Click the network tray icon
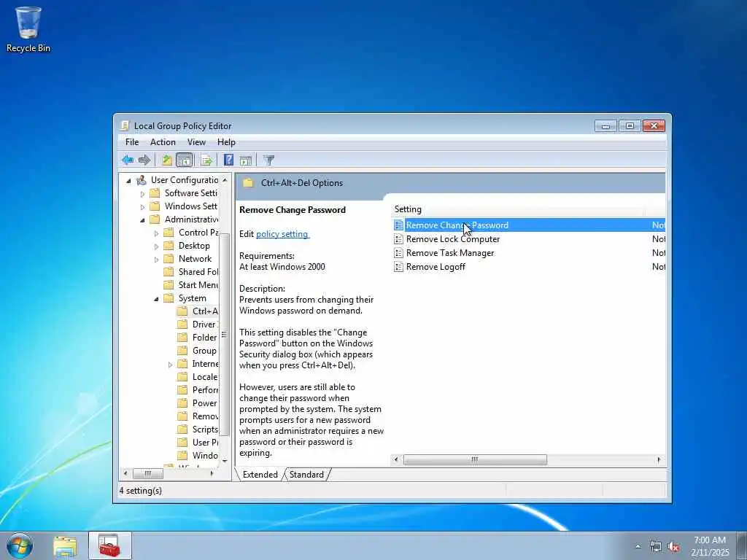The image size is (747, 560). tap(656, 547)
